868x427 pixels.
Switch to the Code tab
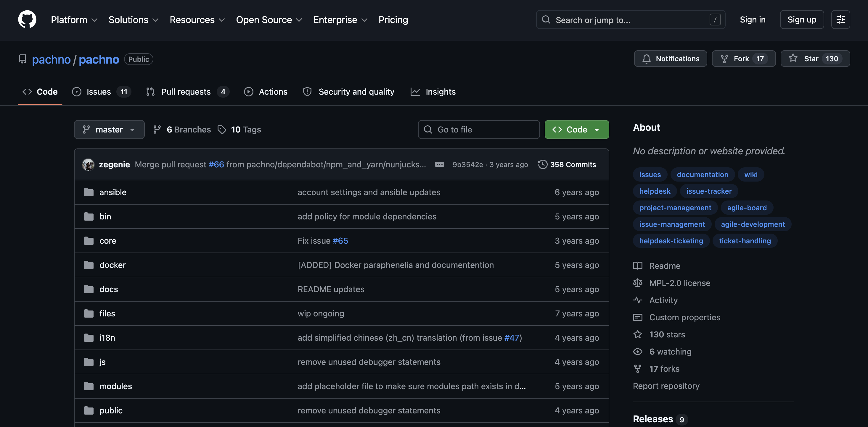tap(40, 92)
